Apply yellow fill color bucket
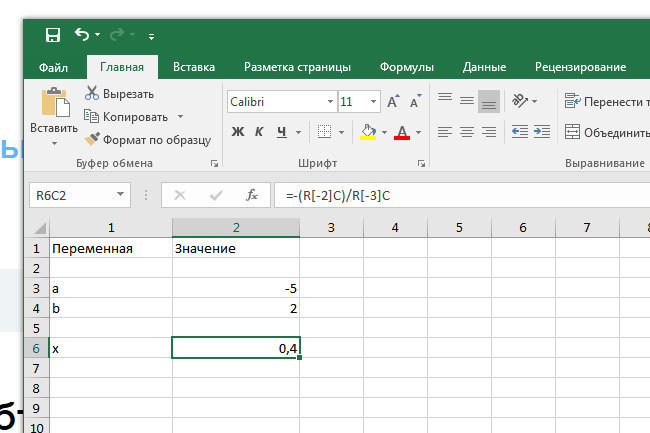650x433 pixels. tap(368, 132)
